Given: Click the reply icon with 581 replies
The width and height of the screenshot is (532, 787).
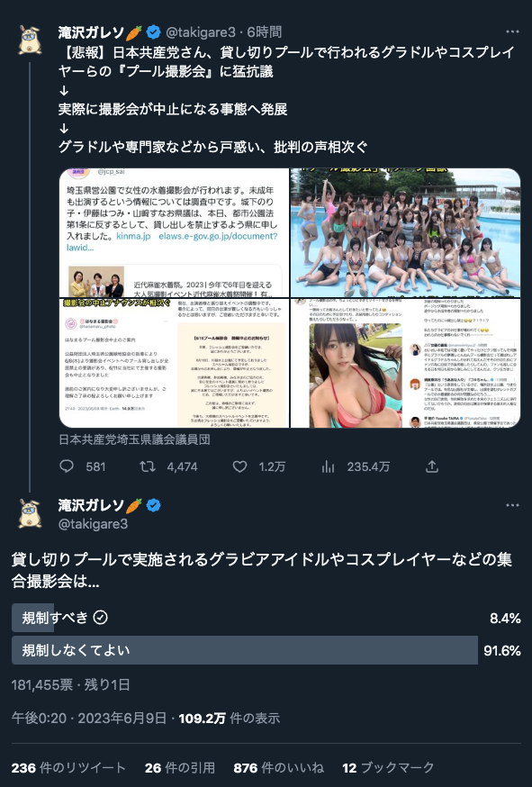Looking at the screenshot, I should coord(67,466).
